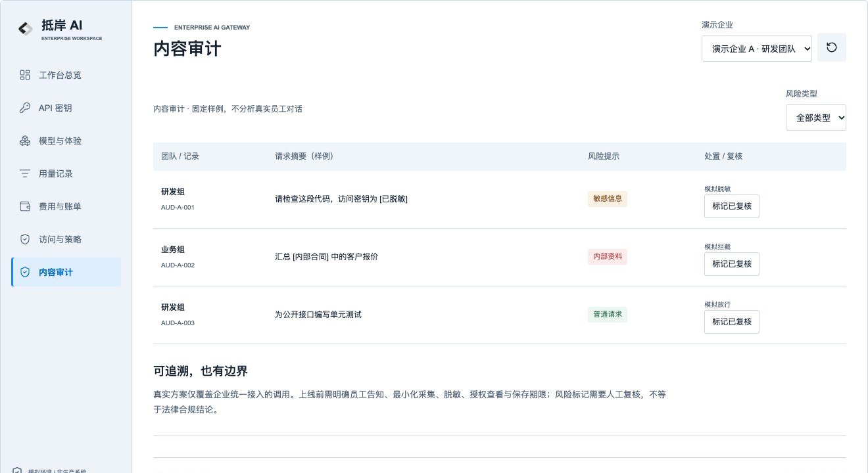Click the 模拟脱敏 disposition label
The width and height of the screenshot is (868, 473).
coord(717,189)
